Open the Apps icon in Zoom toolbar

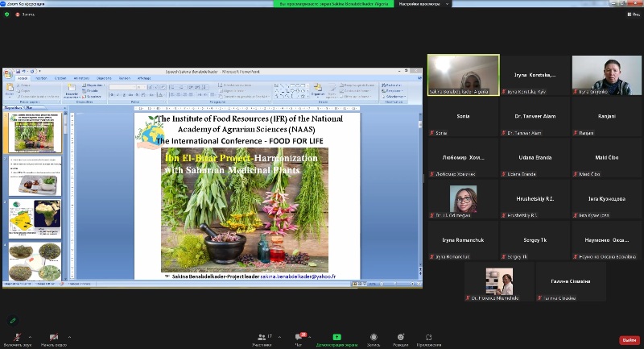click(x=428, y=336)
